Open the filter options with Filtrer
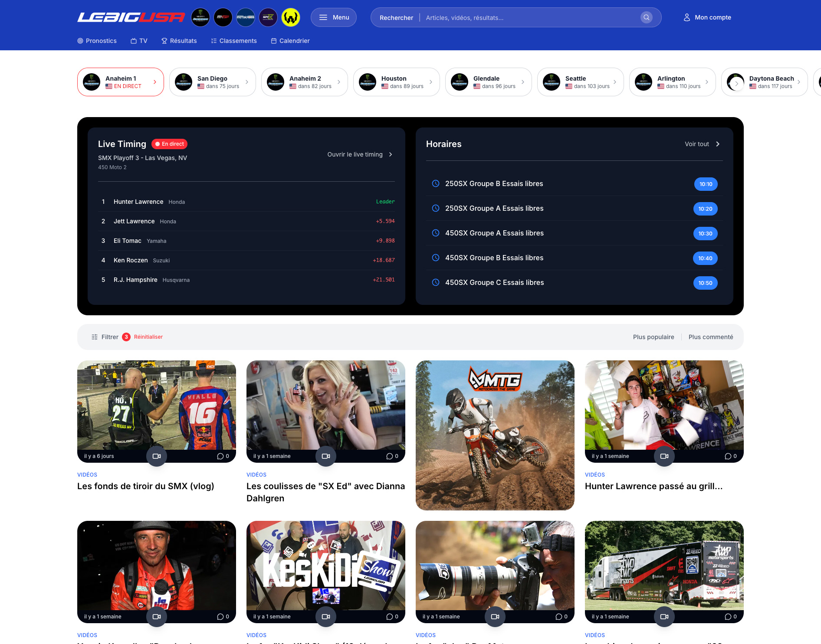The width and height of the screenshot is (821, 644). pos(105,337)
